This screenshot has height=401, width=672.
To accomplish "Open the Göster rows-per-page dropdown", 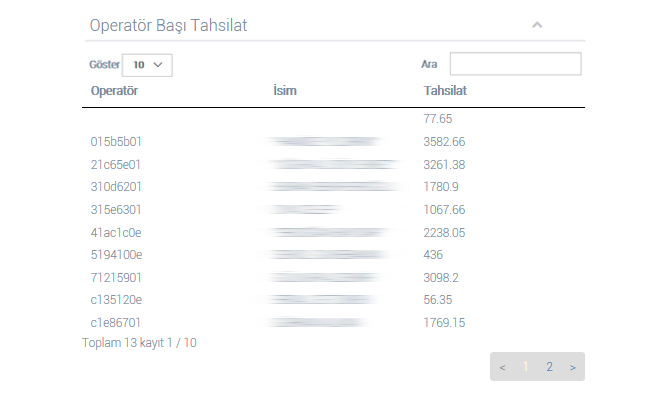I will [x=147, y=65].
